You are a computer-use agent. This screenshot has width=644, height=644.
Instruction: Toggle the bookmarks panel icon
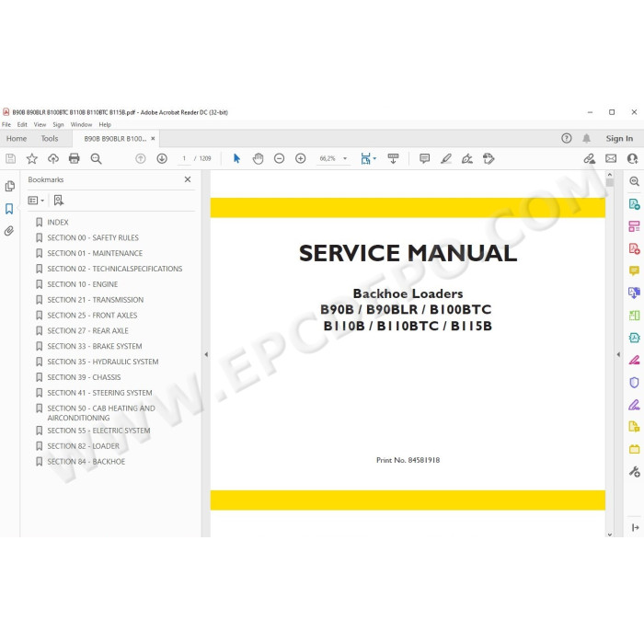[9, 209]
